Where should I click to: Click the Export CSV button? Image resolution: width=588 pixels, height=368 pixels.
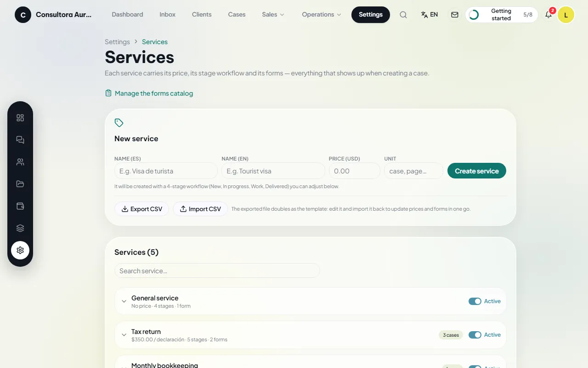tap(141, 209)
